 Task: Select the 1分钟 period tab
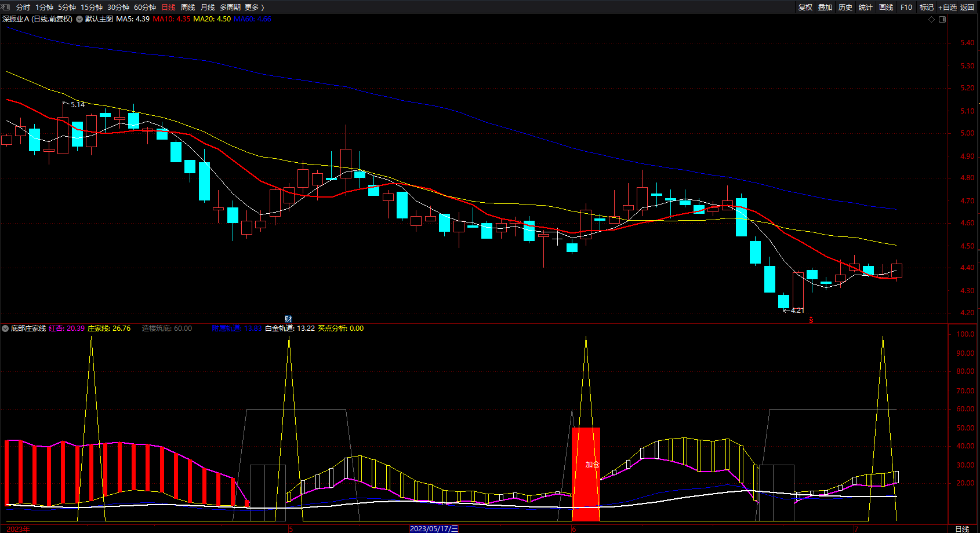tap(44, 8)
